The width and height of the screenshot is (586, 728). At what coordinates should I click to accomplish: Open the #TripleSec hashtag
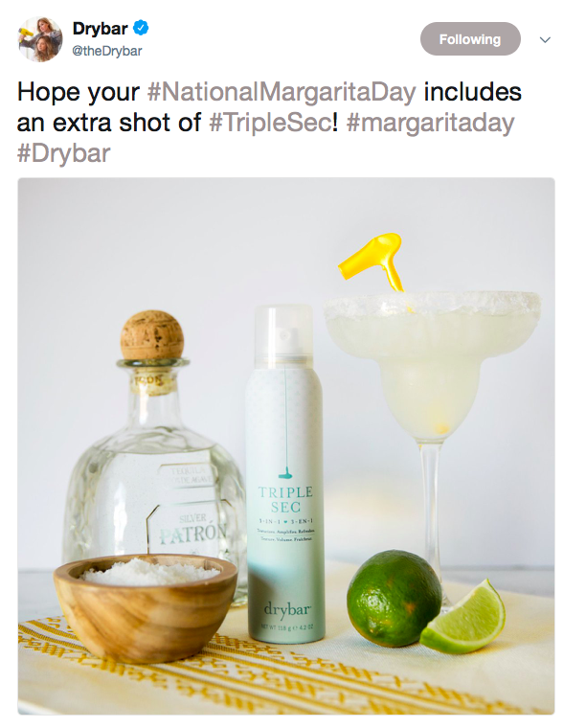[270, 123]
